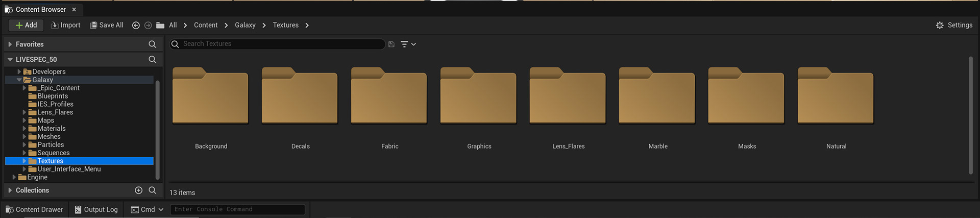Open the Marble folder thumbnail

point(657,95)
